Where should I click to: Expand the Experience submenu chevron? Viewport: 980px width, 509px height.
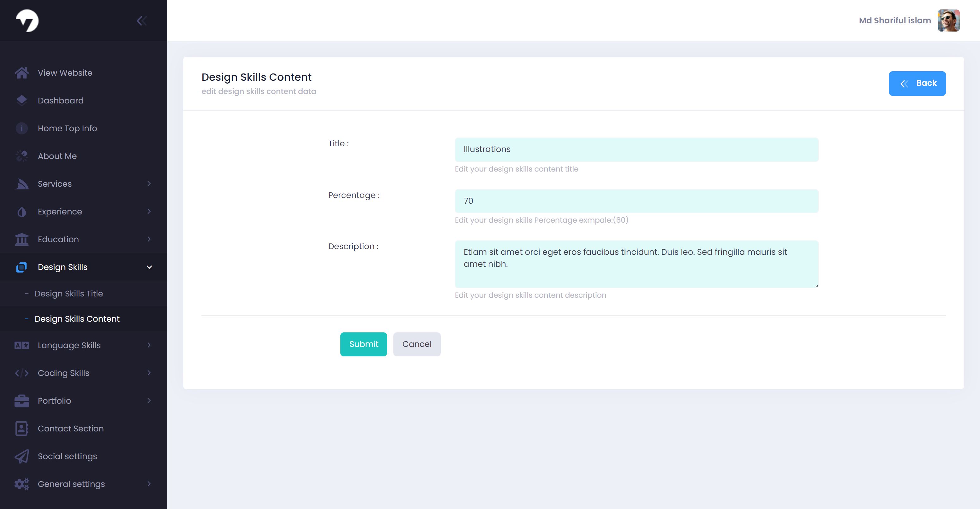(149, 211)
